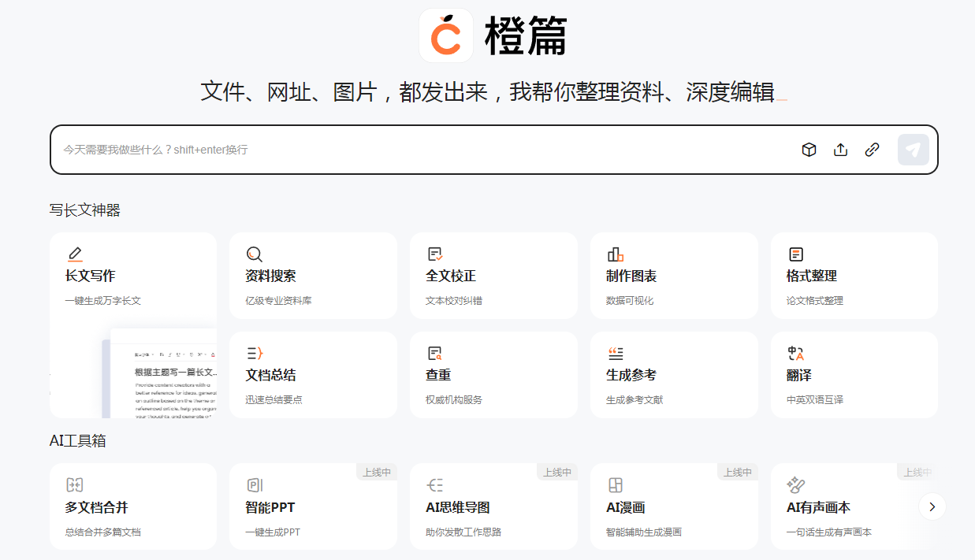Select the 文档总结 tool card
Image resolution: width=975 pixels, height=560 pixels.
[x=312, y=375]
